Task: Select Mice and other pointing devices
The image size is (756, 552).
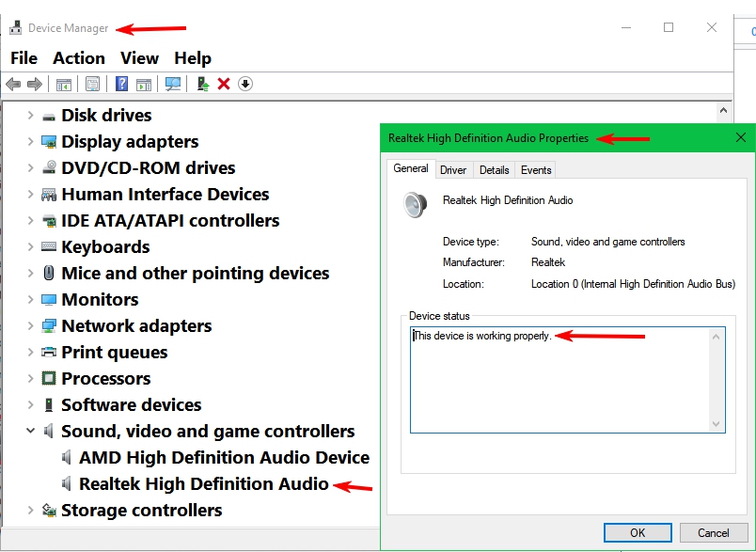Action: pyautogui.click(x=196, y=274)
